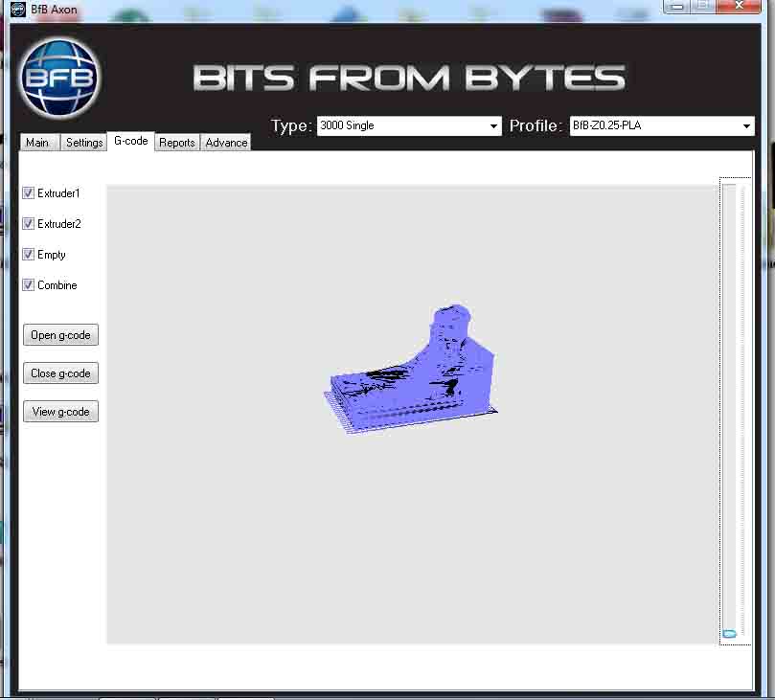Image resolution: width=775 pixels, height=700 pixels.
Task: Click the blue 3D model preview
Action: (410, 371)
